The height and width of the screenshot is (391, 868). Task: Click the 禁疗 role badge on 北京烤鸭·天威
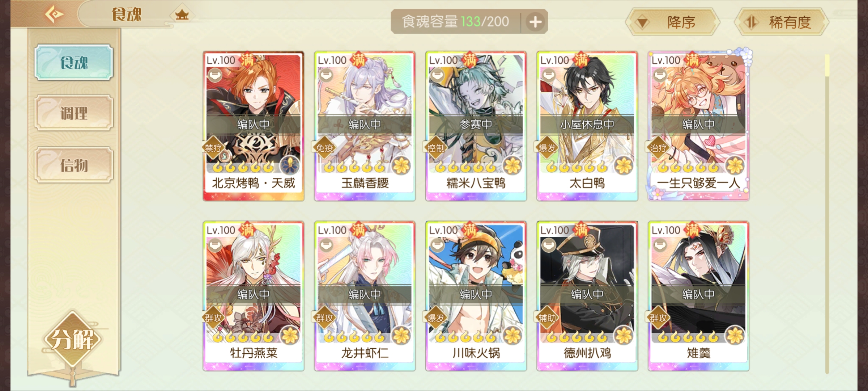[213, 148]
